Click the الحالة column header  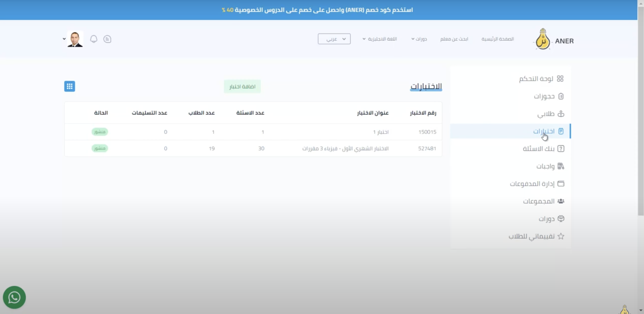click(x=101, y=113)
